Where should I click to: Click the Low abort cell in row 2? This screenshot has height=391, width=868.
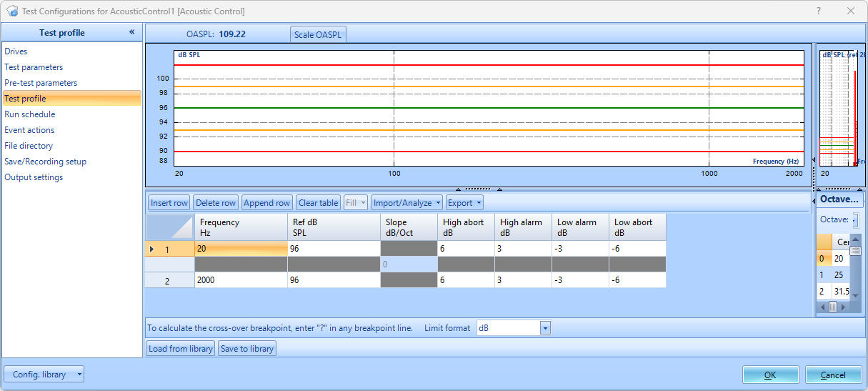pos(637,280)
